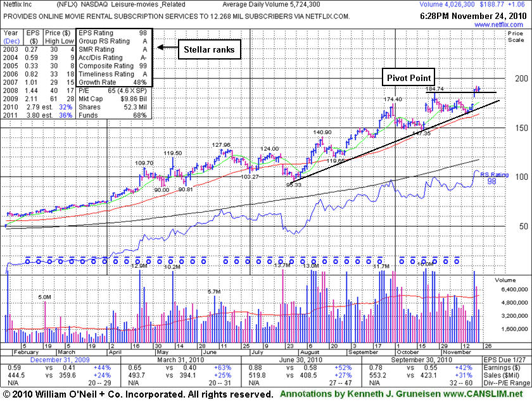Select the +44% quarterly earnings change

click(x=102, y=368)
